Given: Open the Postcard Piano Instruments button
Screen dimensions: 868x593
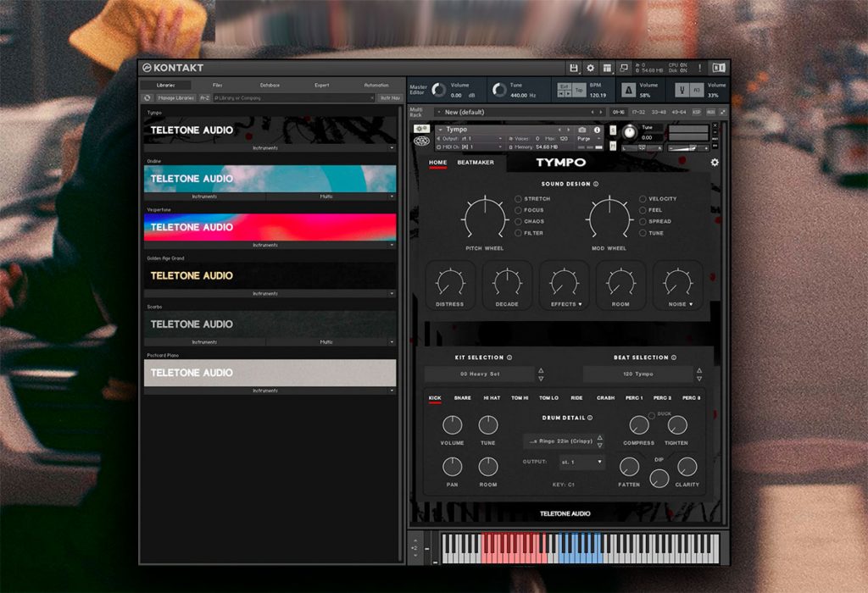Looking at the screenshot, I should 265,391.
